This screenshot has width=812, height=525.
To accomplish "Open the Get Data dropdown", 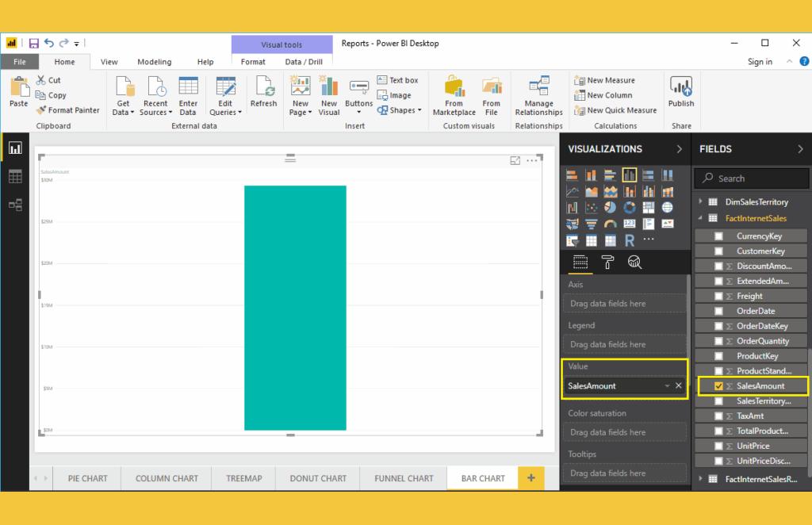I will click(x=123, y=96).
